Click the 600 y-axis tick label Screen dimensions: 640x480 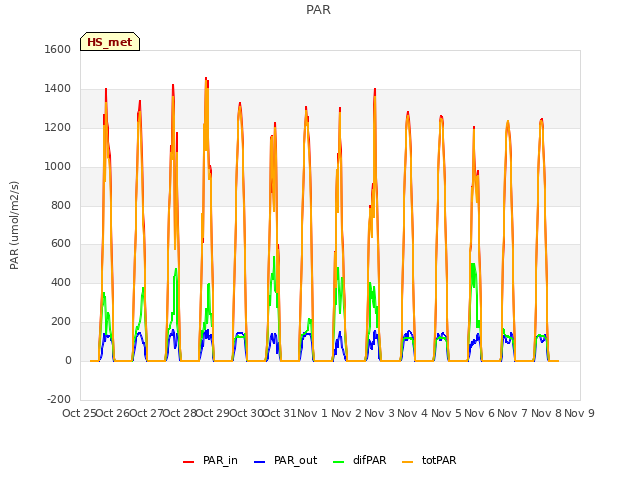click(61, 244)
